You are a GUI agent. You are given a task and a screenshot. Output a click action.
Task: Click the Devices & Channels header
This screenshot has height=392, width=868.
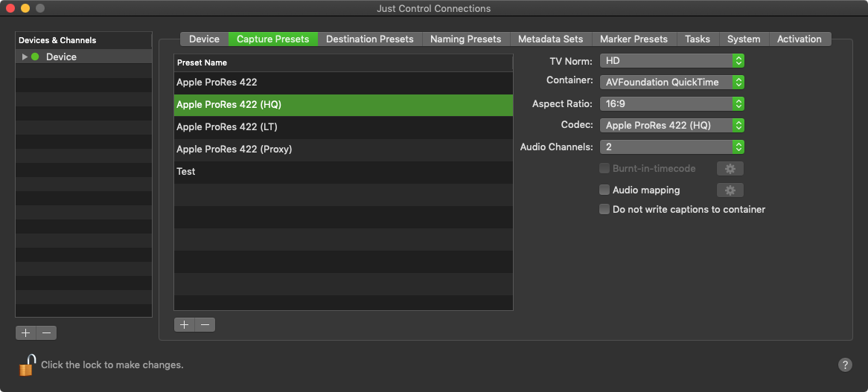[83, 40]
